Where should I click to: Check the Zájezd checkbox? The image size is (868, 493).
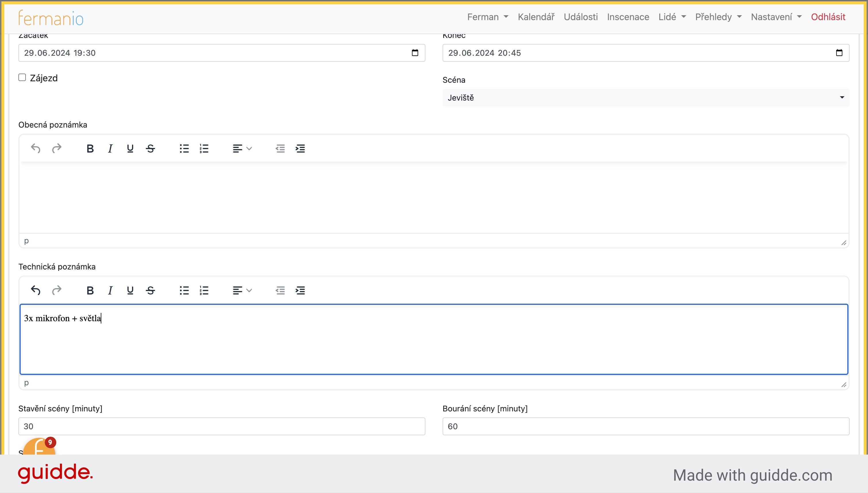click(22, 78)
